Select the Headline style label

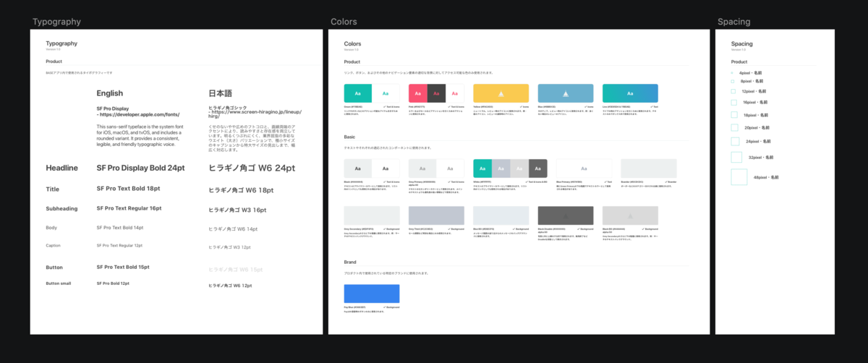pyautogui.click(x=61, y=168)
